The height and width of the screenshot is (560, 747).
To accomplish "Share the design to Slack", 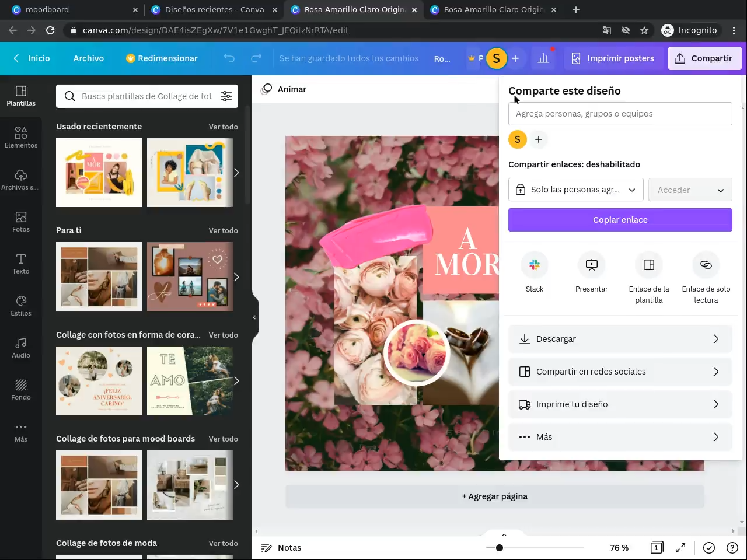I will point(535,272).
